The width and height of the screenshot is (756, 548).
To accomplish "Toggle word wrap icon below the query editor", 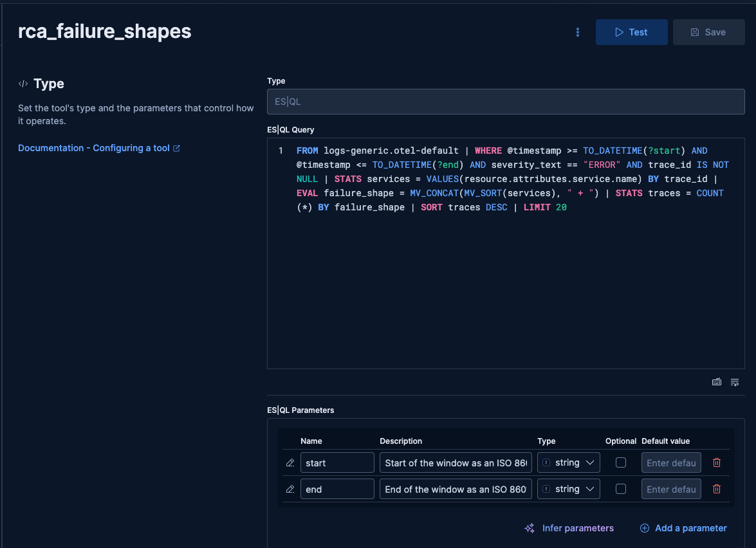I will [x=735, y=382].
